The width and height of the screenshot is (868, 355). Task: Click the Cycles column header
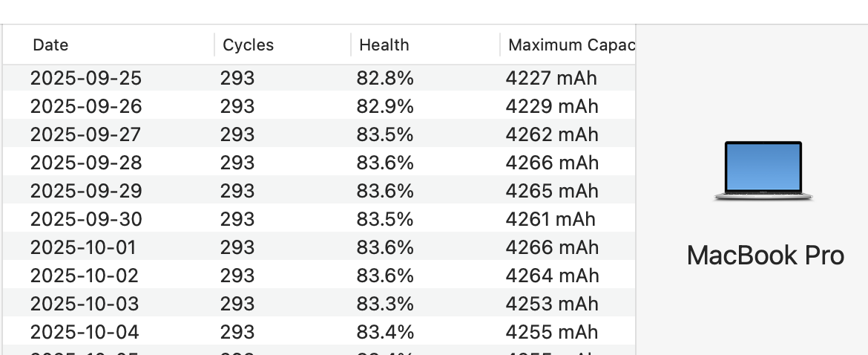coord(248,45)
